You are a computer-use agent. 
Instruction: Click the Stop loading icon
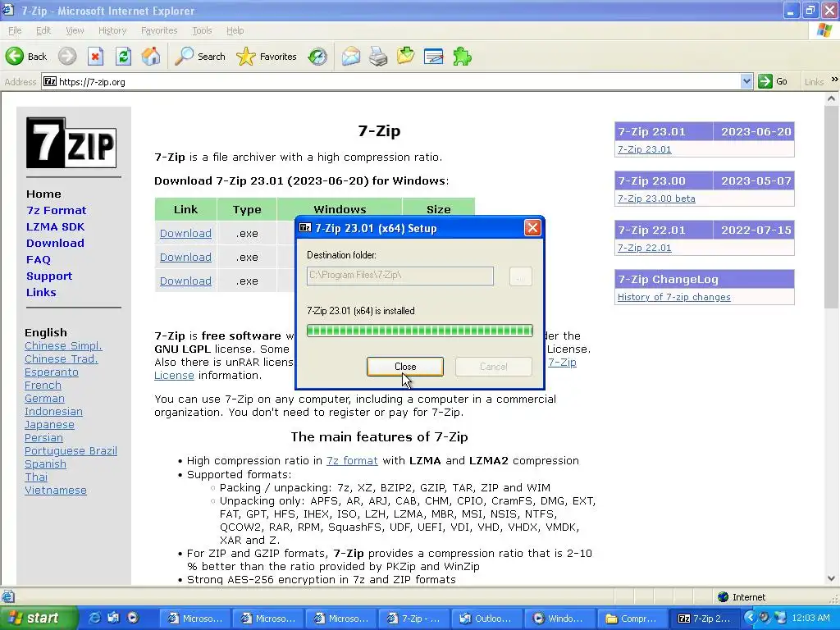(x=95, y=57)
